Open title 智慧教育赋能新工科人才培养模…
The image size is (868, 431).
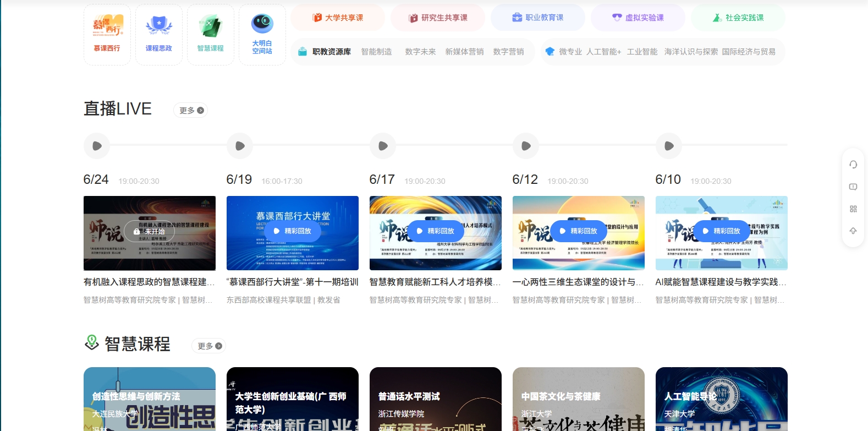click(435, 282)
